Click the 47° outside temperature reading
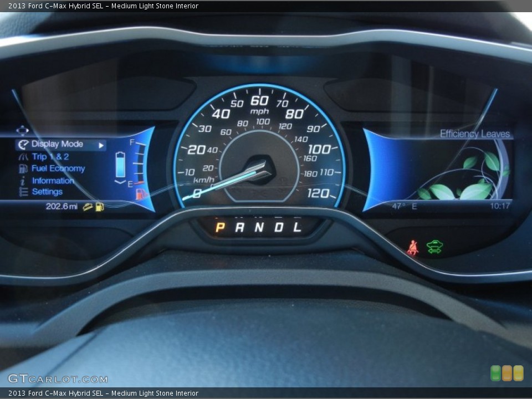This screenshot has height=399, width=532. [398, 206]
